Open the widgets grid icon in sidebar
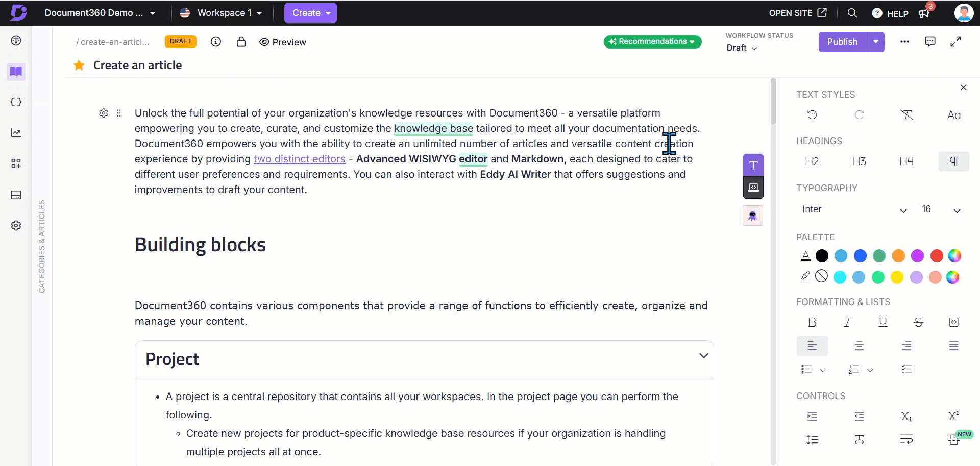980x466 pixels. (16, 164)
